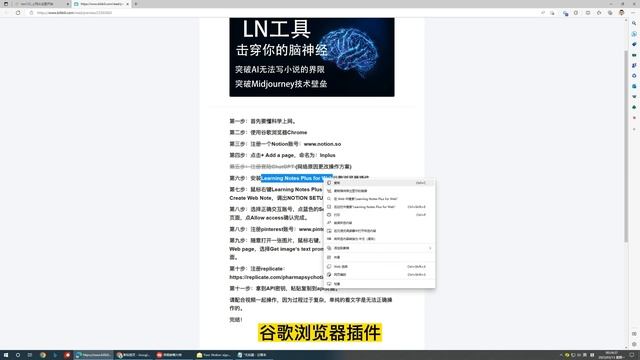This screenshot has width=640, height=360.
Task: Click the extensions icon in toolbar
Action: pyautogui.click(x=576, y=13)
